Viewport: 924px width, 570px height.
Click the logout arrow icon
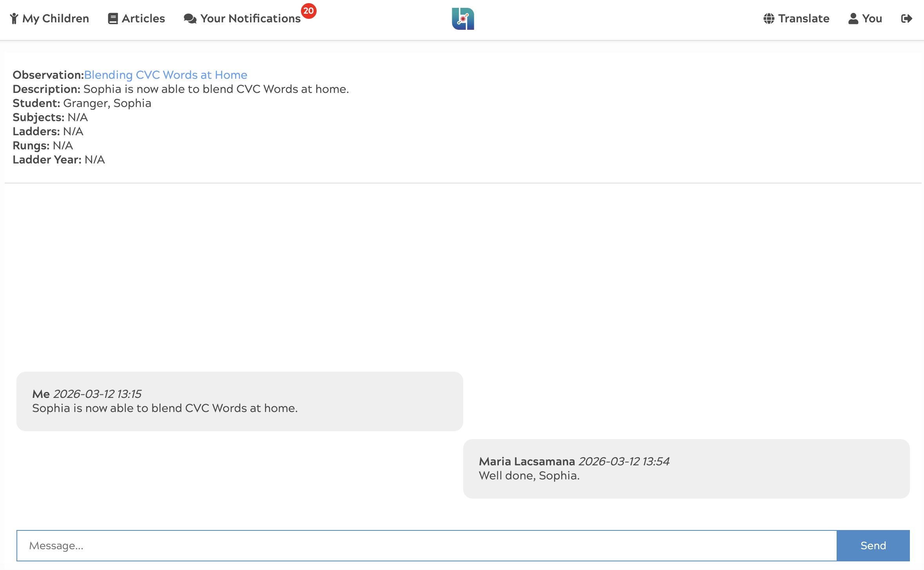pyautogui.click(x=906, y=18)
